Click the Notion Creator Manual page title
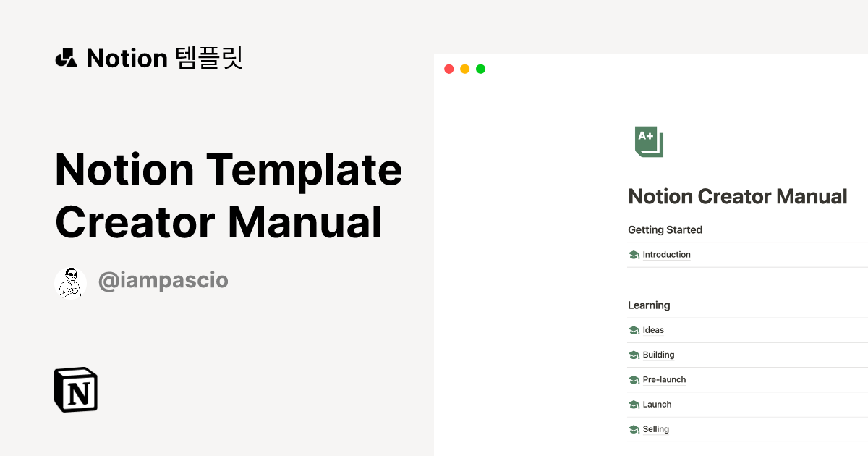 [x=737, y=196]
